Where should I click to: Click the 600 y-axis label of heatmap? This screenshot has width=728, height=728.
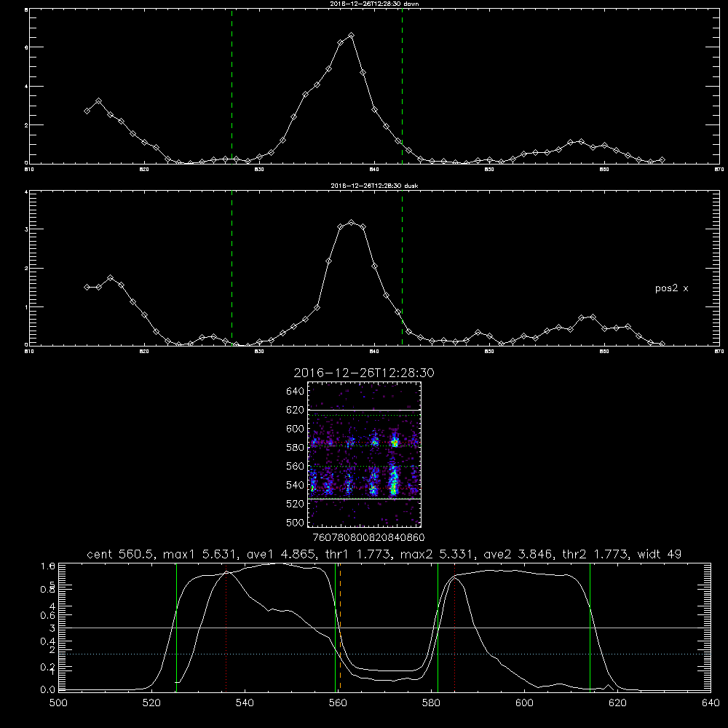pyautogui.click(x=296, y=429)
